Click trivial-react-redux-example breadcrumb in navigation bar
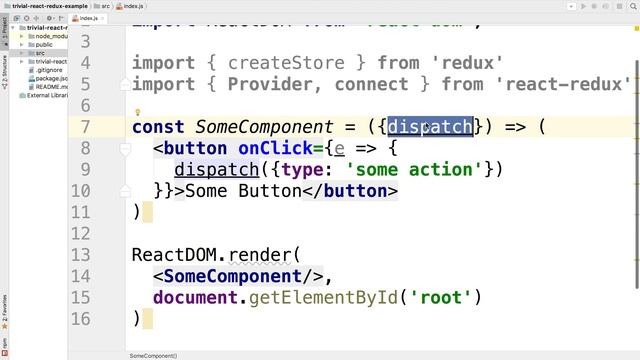Screen dimensions: 640x360 point(46,6)
